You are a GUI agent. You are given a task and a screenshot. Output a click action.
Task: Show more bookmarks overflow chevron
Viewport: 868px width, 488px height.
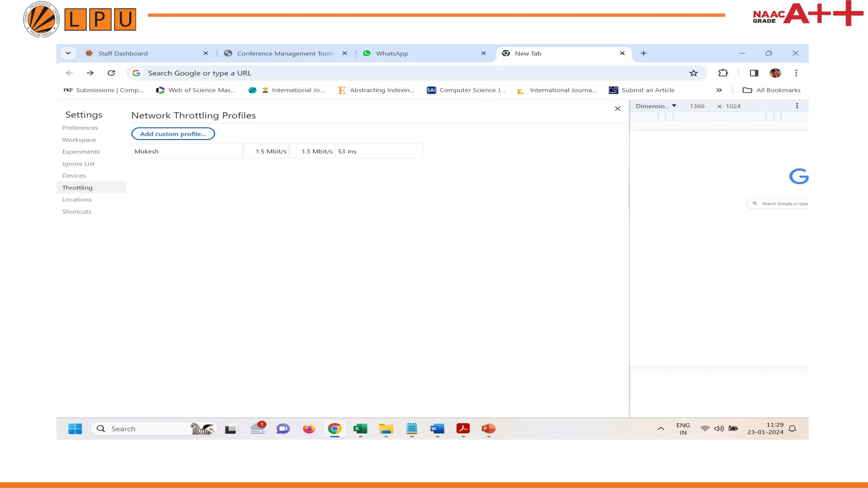pyautogui.click(x=719, y=90)
